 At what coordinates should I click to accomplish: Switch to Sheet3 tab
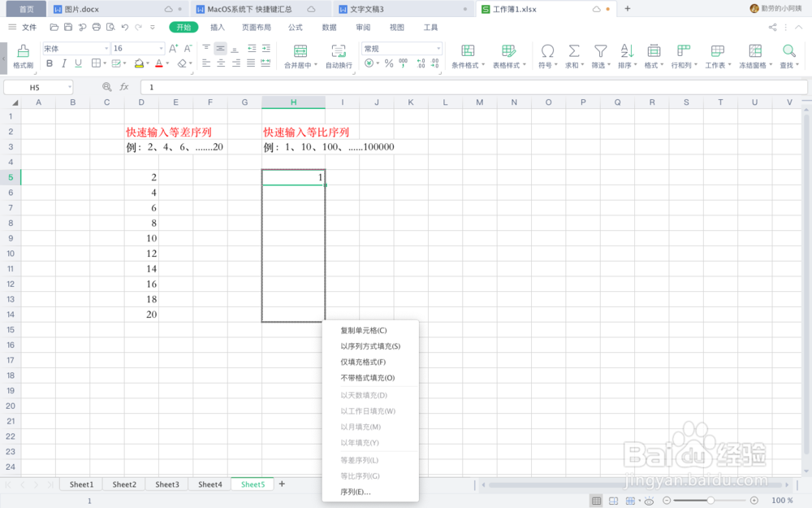pyautogui.click(x=167, y=484)
